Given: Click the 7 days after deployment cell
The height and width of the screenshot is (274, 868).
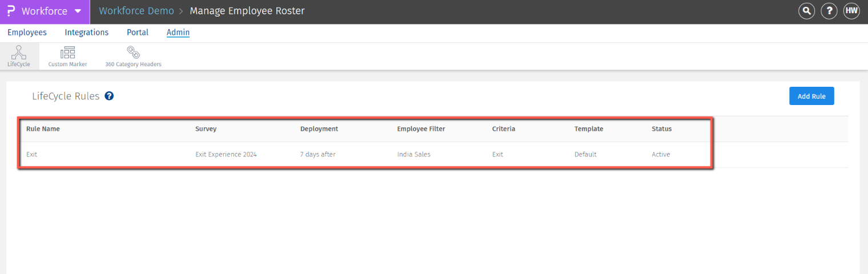Looking at the screenshot, I should (318, 155).
